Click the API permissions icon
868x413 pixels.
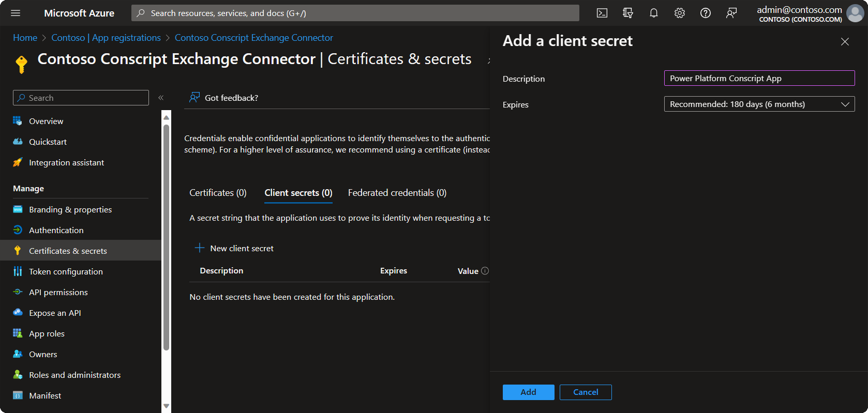18,292
